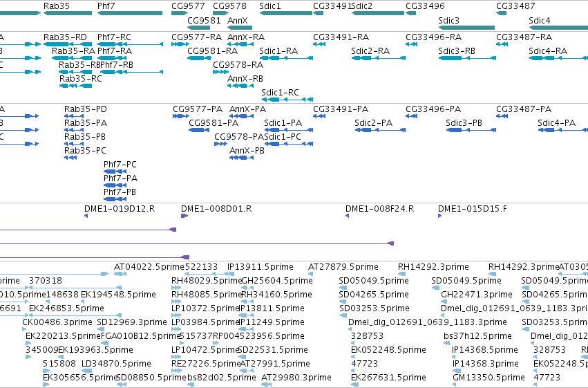Click protein Phf7-PA

click(120, 178)
